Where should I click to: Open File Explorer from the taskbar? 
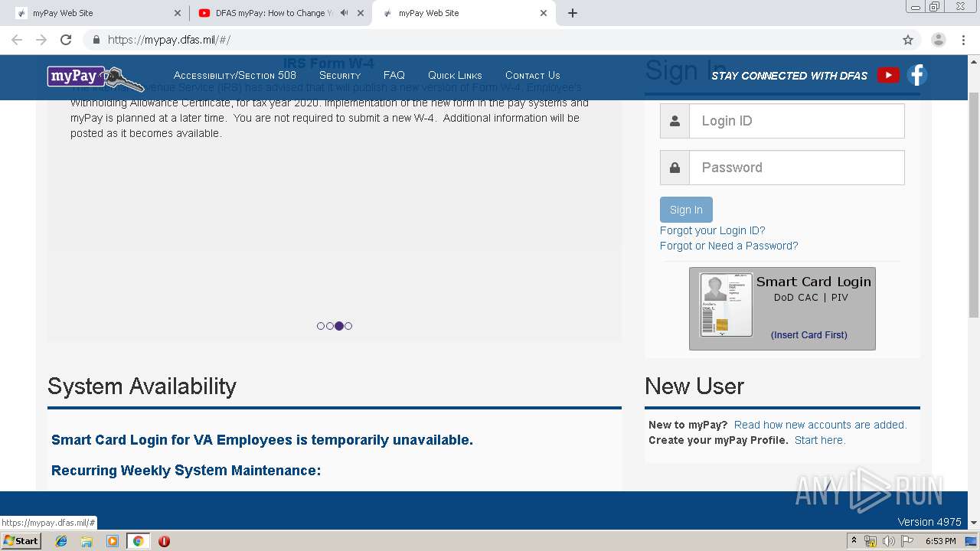[x=87, y=541]
